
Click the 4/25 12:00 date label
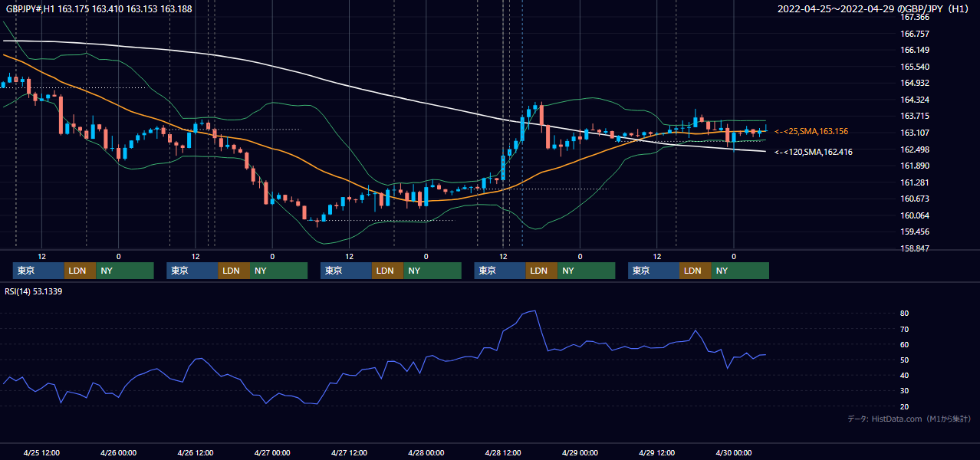coord(42,452)
